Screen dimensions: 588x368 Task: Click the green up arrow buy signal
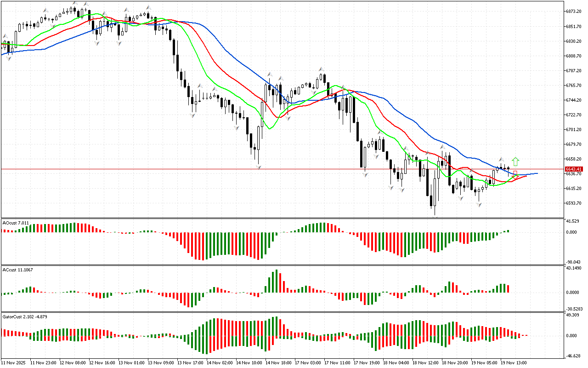pos(515,161)
